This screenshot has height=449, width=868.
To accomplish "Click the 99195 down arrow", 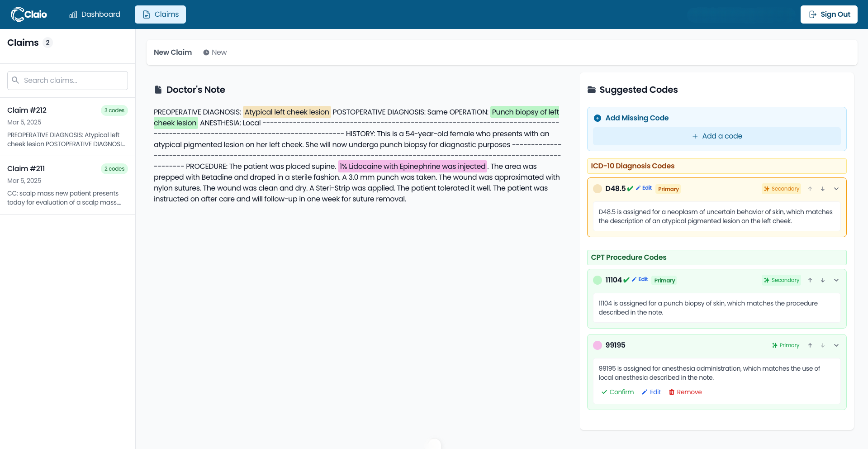I will (x=823, y=345).
